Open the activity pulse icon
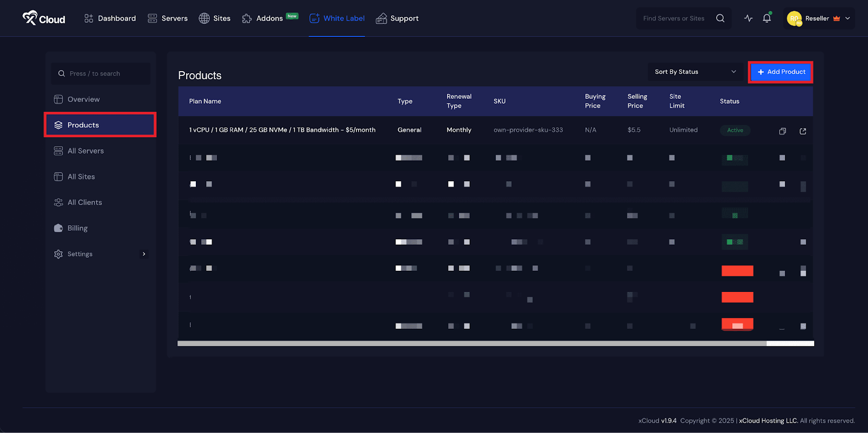Image resolution: width=868 pixels, height=433 pixels. point(748,18)
